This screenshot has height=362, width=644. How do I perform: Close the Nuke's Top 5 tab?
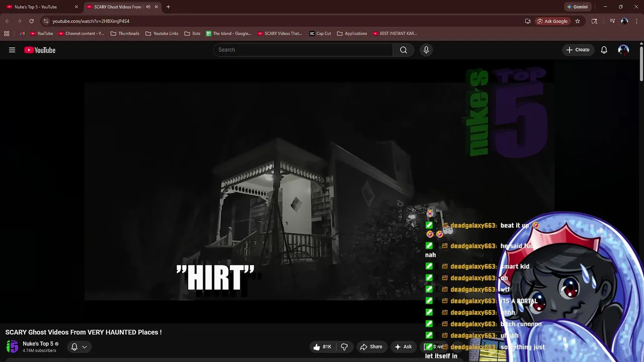(x=76, y=7)
